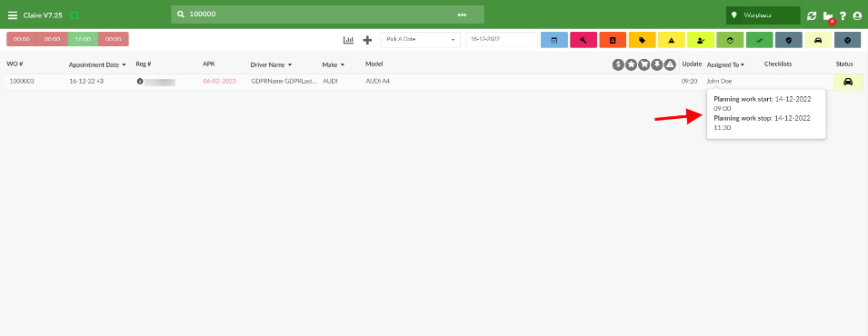Toggle the slate shield status filter
The width and height of the screenshot is (868, 336).
point(789,40)
